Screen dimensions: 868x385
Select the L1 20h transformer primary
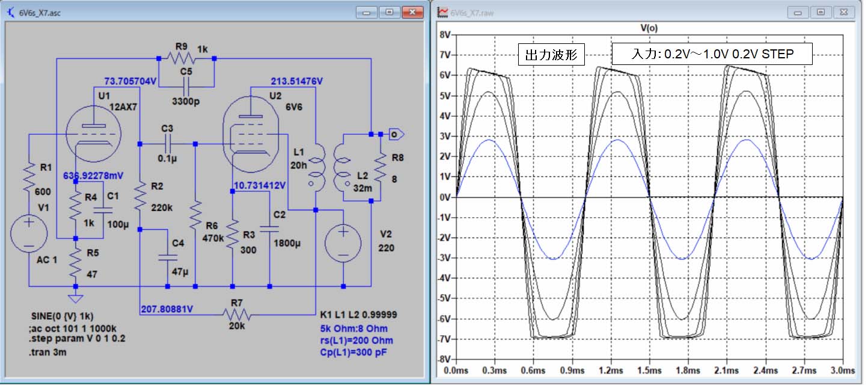[x=314, y=167]
